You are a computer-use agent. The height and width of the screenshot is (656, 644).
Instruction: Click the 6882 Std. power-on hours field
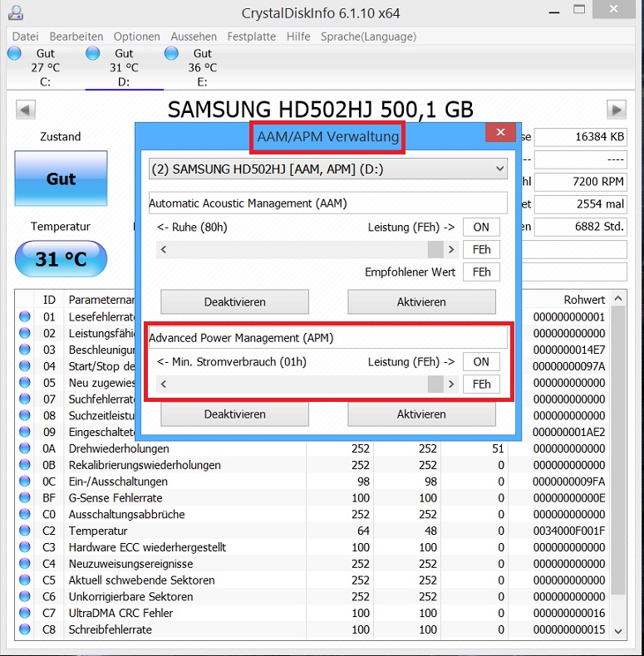(x=581, y=227)
